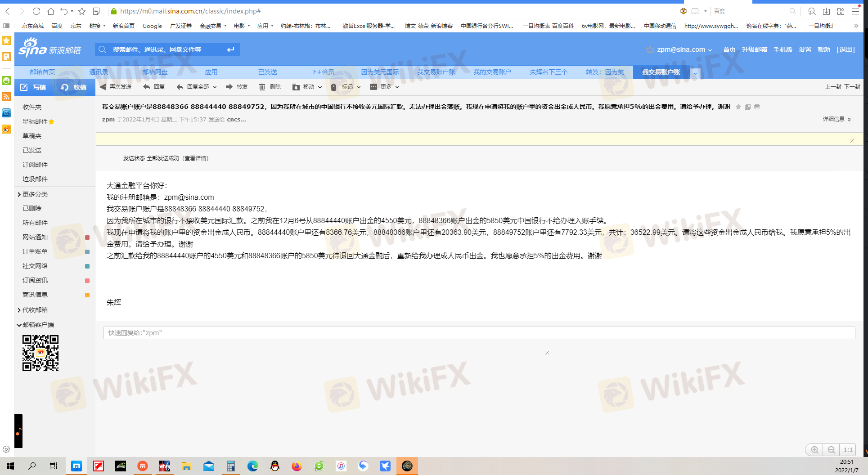Click the zoom out magnifier at bottom right
The width and height of the screenshot is (868, 475).
tap(832, 450)
